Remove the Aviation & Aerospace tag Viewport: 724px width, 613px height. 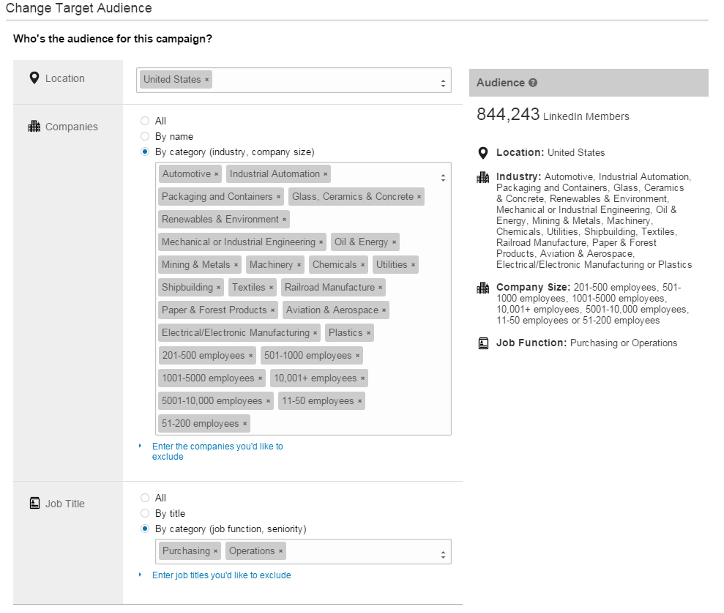tap(385, 311)
